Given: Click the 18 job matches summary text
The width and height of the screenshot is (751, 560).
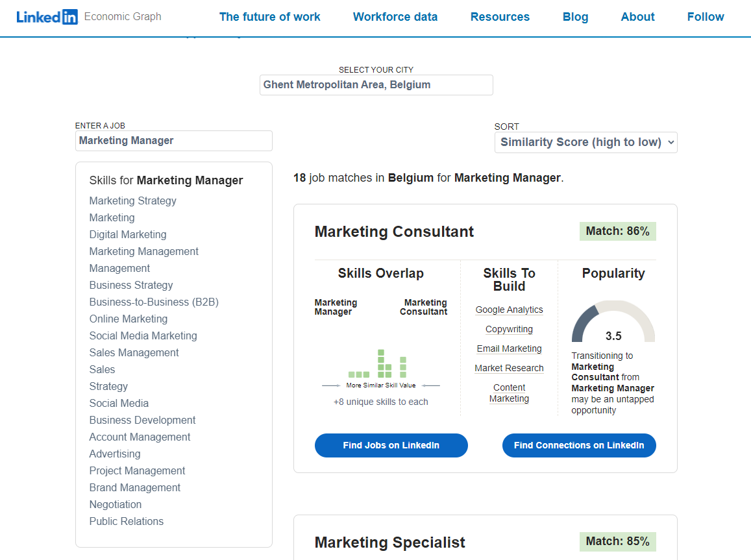Looking at the screenshot, I should coord(428,178).
